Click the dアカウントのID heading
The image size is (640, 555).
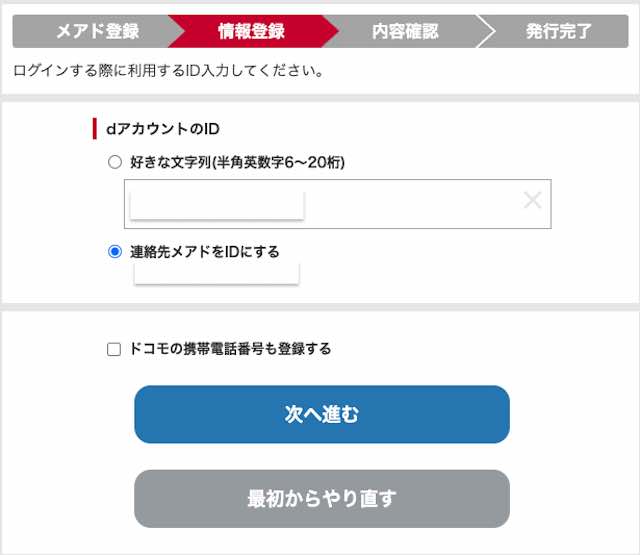[x=161, y=129]
